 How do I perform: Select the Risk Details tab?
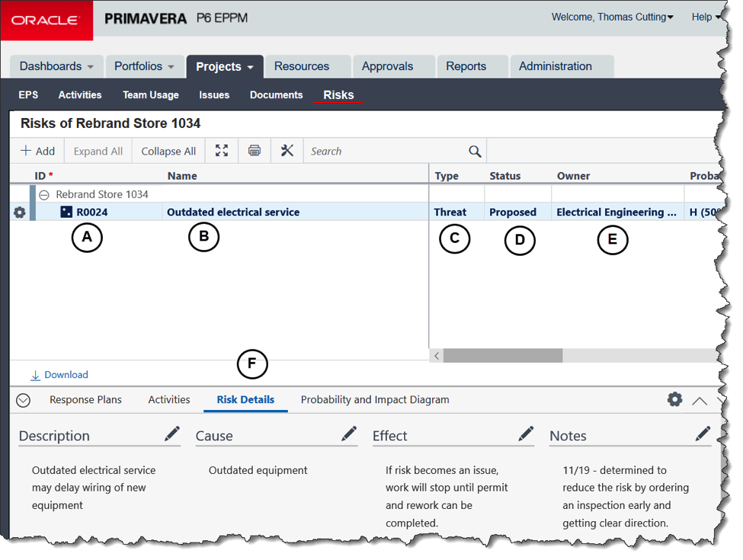click(245, 400)
